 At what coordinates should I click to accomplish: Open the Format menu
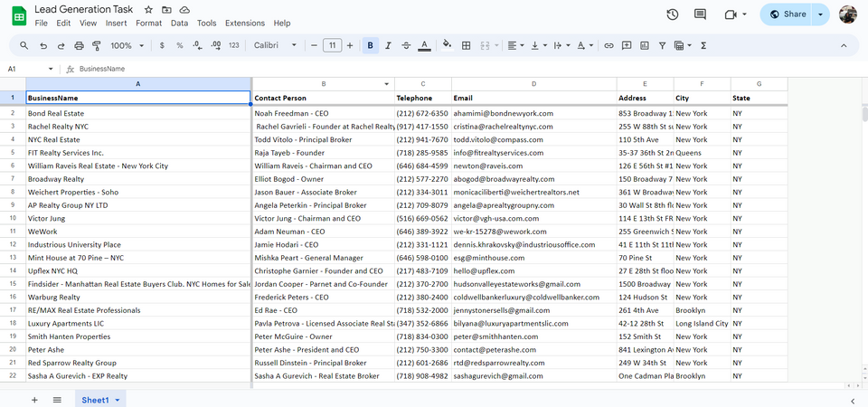click(148, 23)
